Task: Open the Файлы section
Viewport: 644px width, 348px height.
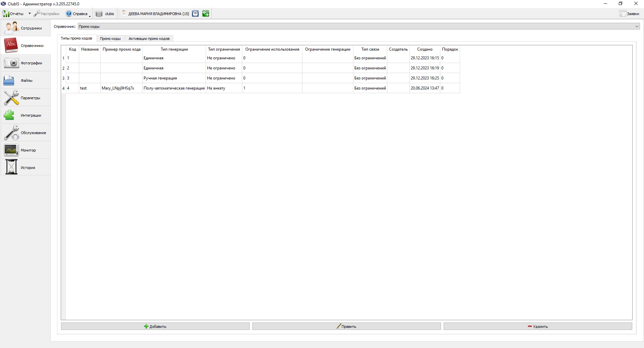Action: 26,80
